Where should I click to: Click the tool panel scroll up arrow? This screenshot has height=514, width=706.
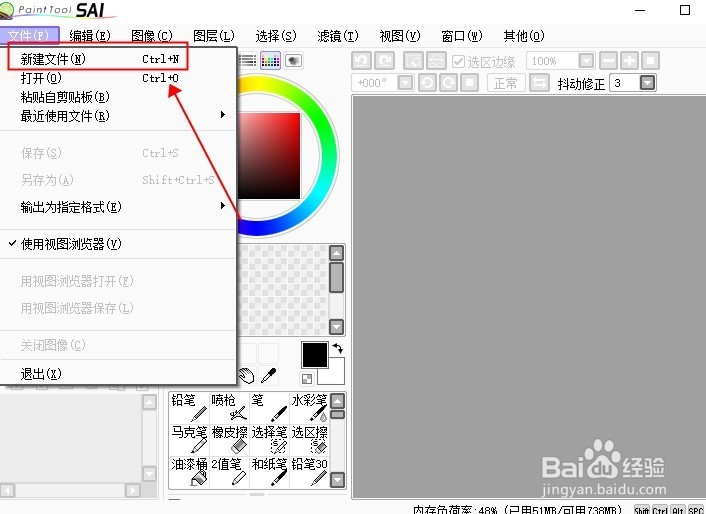(337, 401)
